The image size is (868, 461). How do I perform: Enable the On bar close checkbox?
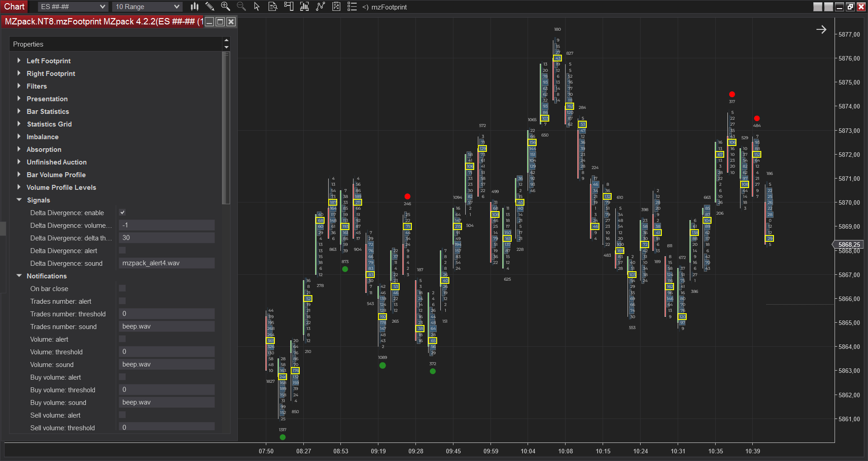[123, 288]
